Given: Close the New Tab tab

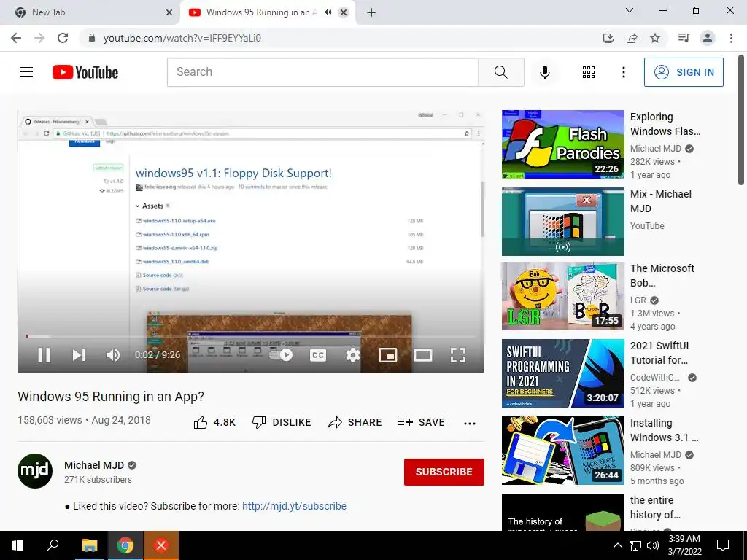Looking at the screenshot, I should point(169,12).
